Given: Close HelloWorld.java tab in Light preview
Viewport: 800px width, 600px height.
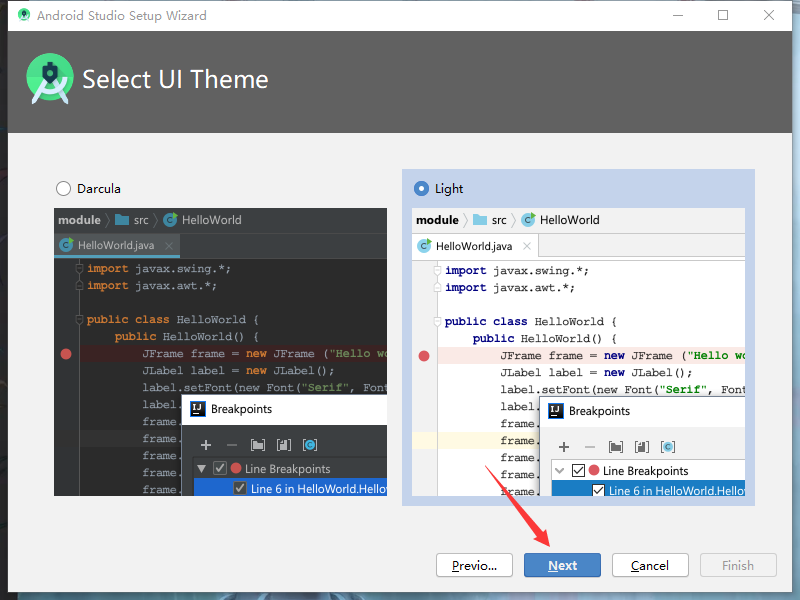Looking at the screenshot, I should coord(527,246).
